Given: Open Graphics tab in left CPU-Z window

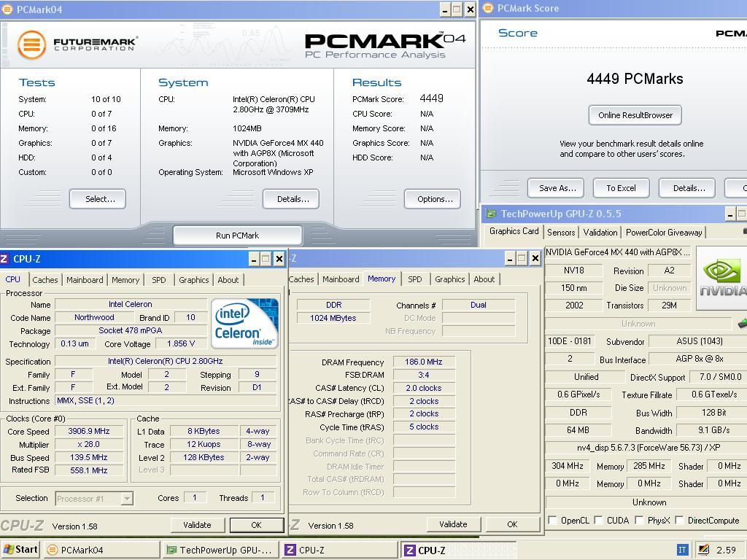Looking at the screenshot, I should point(194,280).
